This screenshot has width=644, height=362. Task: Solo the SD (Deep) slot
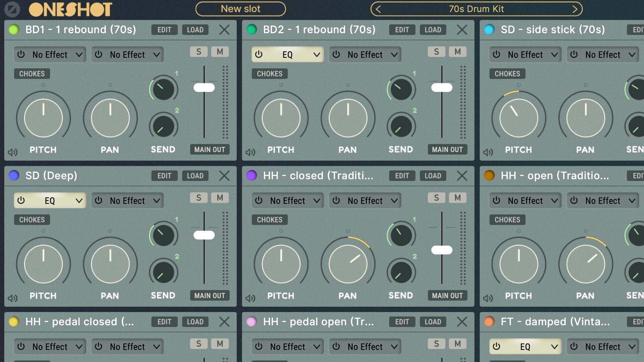(199, 198)
